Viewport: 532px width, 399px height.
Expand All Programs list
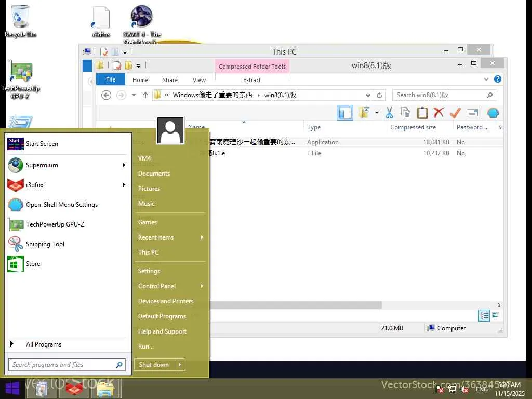click(x=68, y=344)
